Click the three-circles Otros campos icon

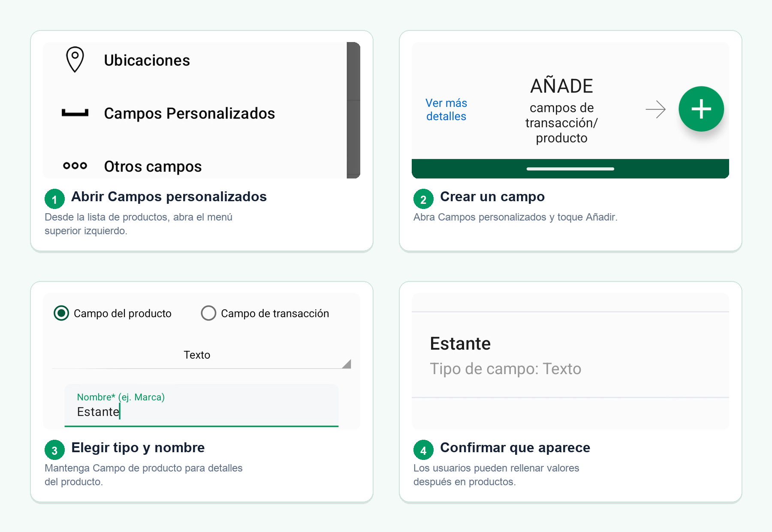point(75,166)
